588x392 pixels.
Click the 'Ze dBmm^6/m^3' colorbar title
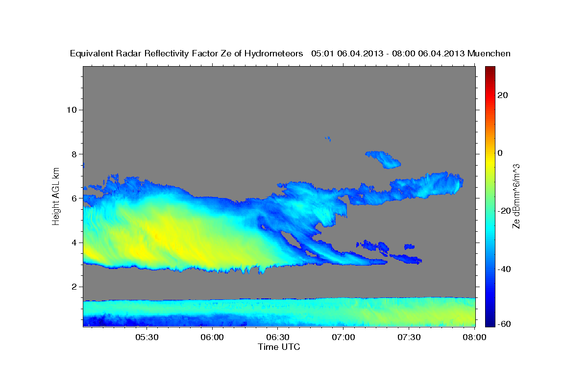pos(516,196)
